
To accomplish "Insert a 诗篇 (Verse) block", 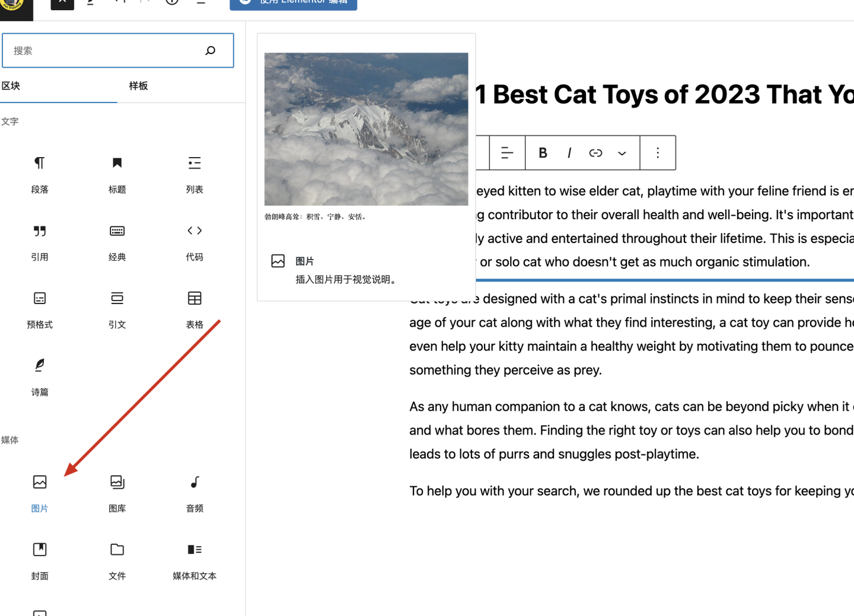I will (40, 376).
